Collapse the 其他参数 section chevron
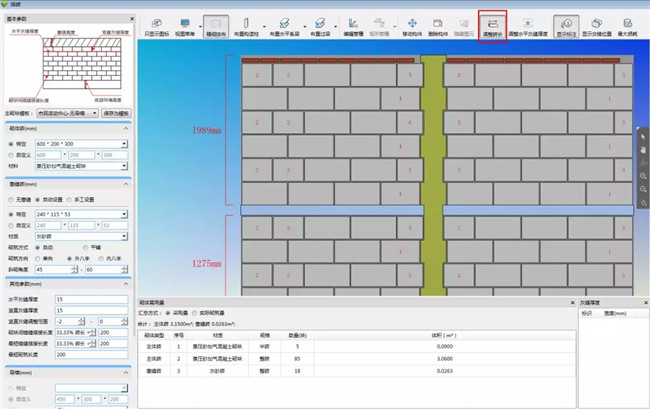The height and width of the screenshot is (409, 650). point(126,284)
